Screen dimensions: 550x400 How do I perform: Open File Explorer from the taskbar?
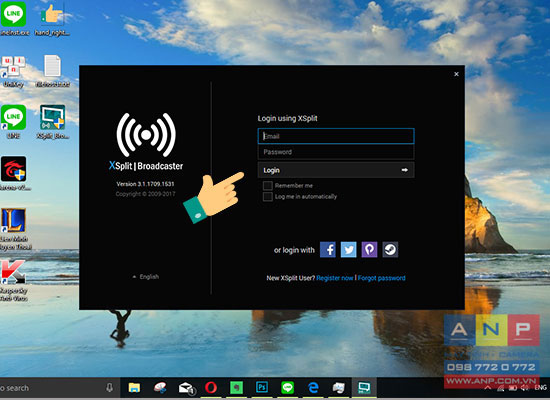134,388
